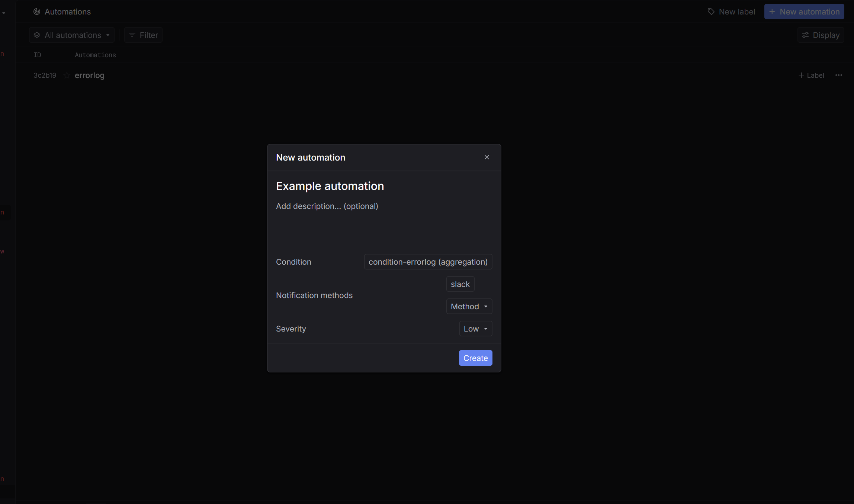The height and width of the screenshot is (504, 854).
Task: Expand the All automations dropdown
Action: tap(72, 35)
